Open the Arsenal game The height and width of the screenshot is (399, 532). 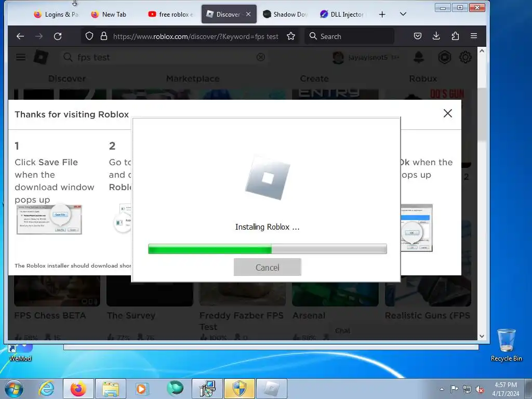click(309, 315)
